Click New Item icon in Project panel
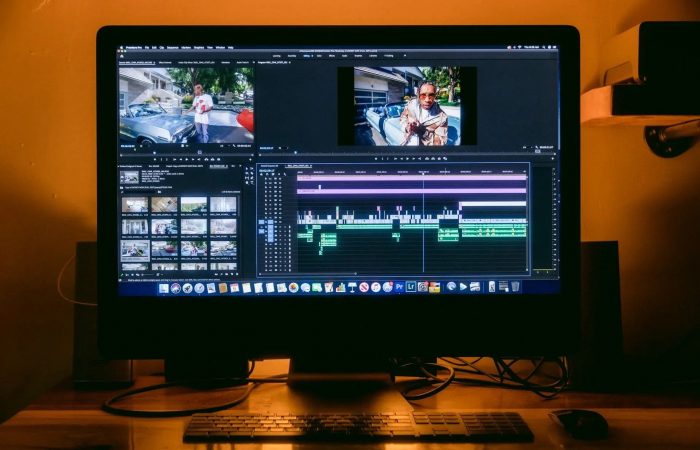Image resolution: width=700 pixels, height=450 pixels. tap(232, 274)
